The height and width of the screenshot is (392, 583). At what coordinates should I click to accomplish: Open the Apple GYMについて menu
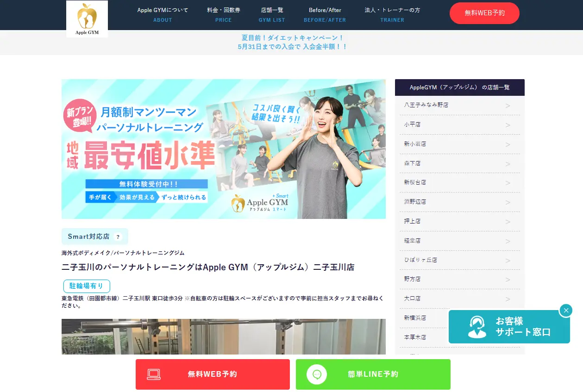[163, 15]
